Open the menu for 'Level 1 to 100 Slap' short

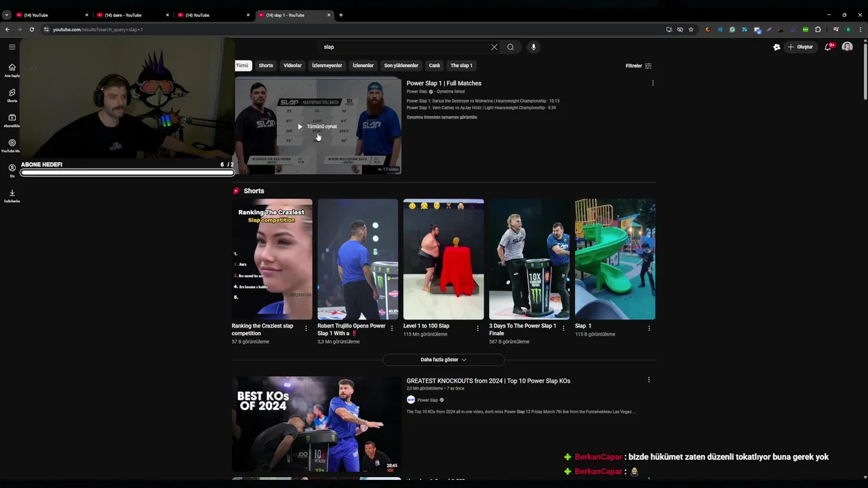[477, 329]
